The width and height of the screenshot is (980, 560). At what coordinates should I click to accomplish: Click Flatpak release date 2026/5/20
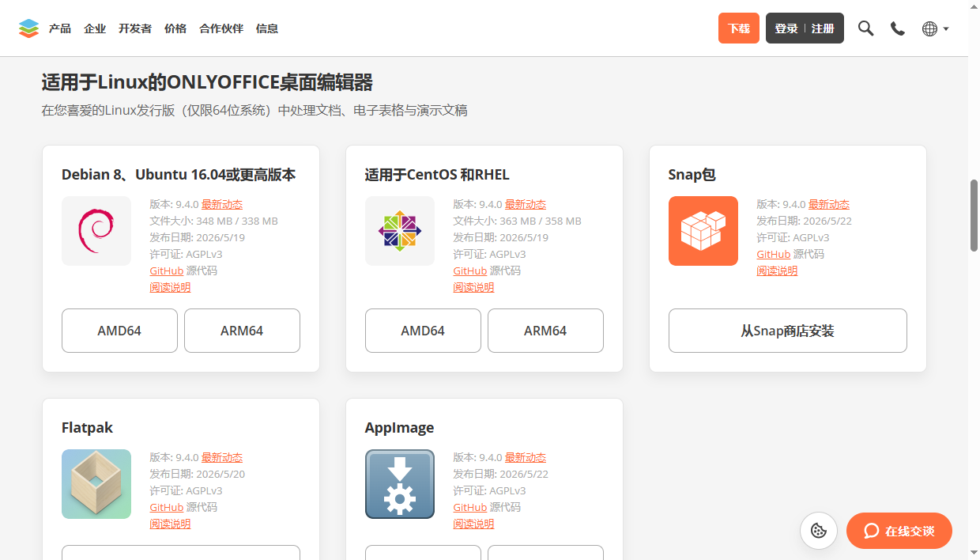tap(198, 474)
